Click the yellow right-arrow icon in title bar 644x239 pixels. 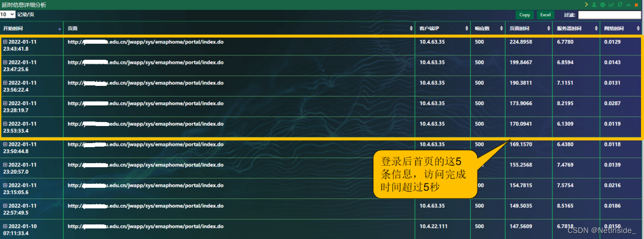(586, 5)
